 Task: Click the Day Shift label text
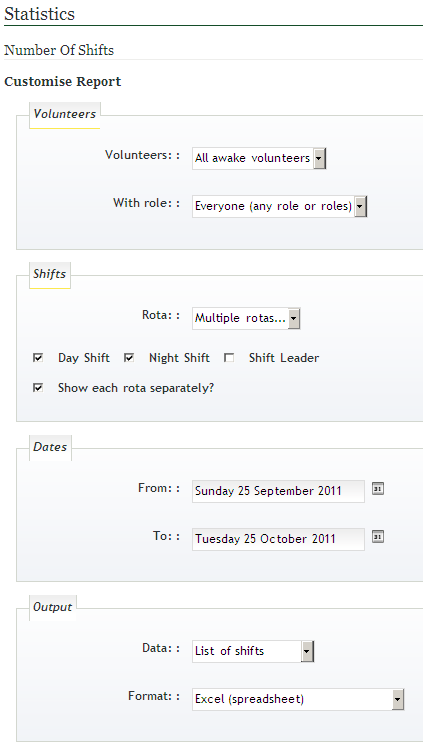point(84,358)
